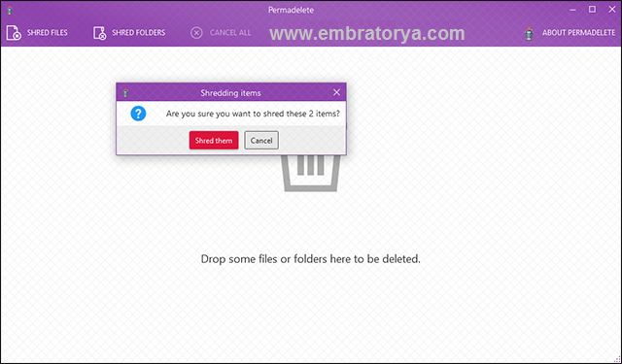Click the CANCEL ALL label
Screen dimensions: 622x364
point(230,33)
